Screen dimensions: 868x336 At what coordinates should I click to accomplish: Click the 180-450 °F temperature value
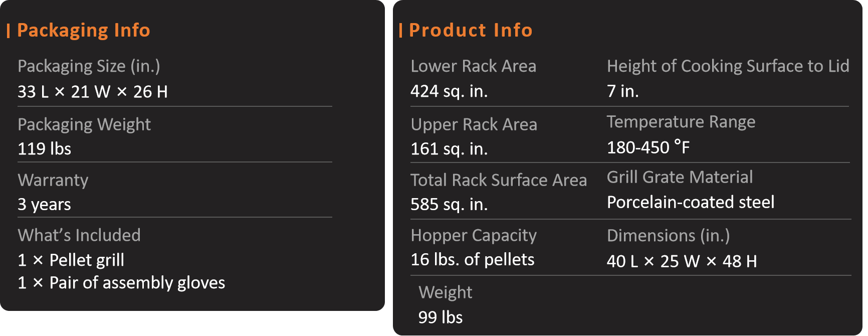(648, 147)
